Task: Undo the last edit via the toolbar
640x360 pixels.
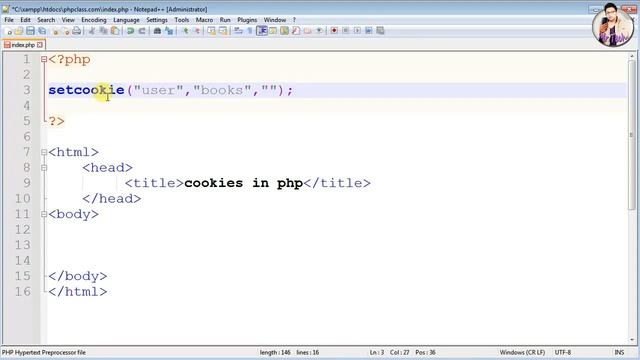Action: coord(131,31)
